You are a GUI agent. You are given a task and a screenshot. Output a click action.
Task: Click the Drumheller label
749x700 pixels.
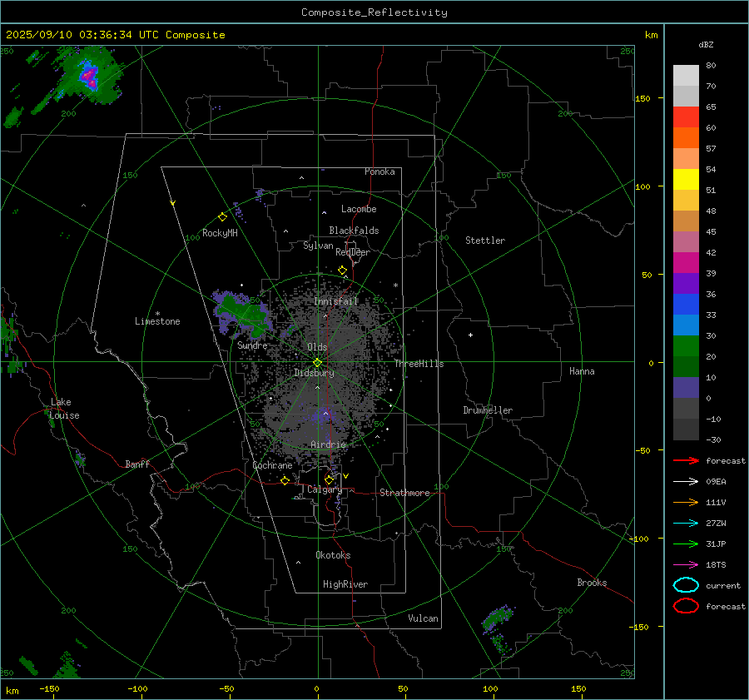(x=488, y=410)
